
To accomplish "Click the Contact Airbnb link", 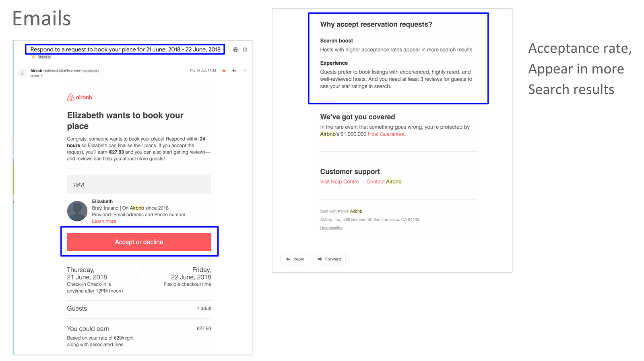I will click(x=384, y=182).
